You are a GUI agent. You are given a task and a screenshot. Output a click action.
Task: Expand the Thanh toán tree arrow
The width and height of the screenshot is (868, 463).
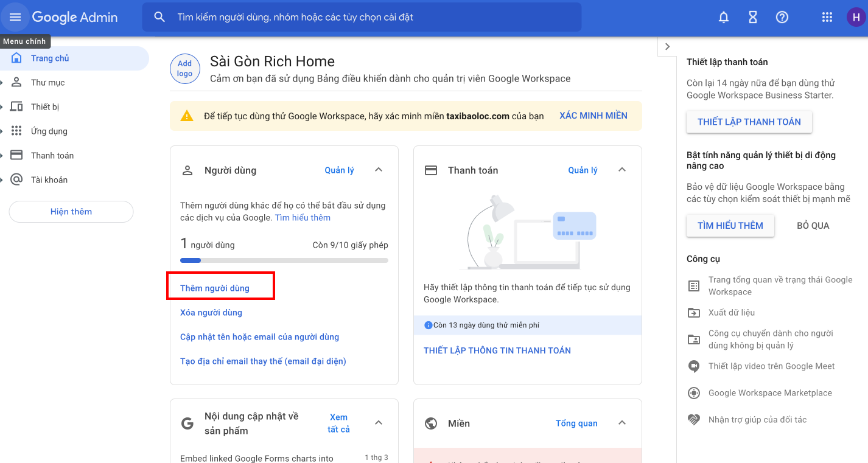(2, 155)
